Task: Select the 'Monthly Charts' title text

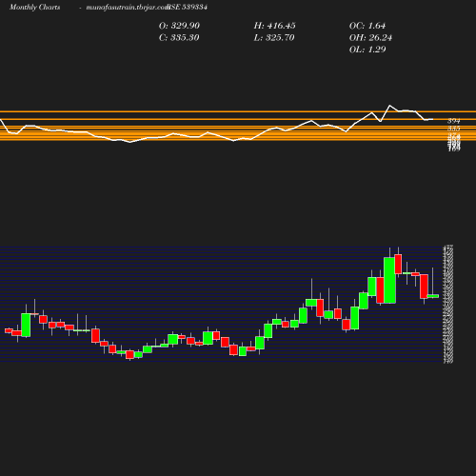Action: click(35, 7)
